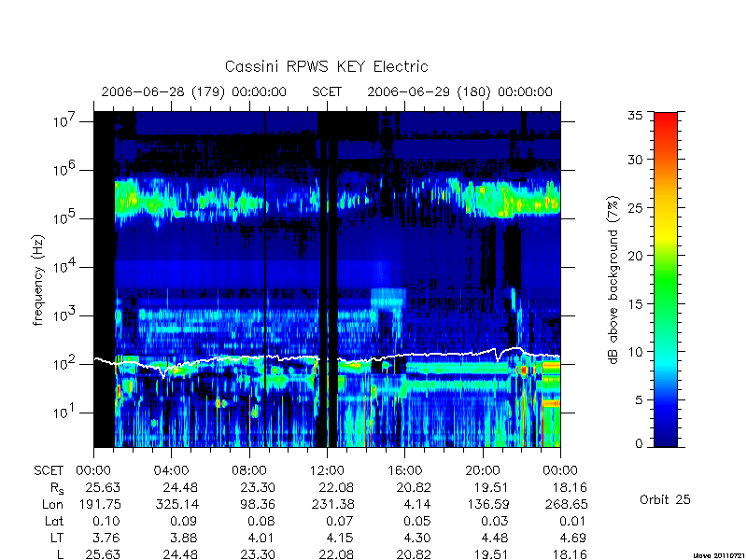Select end date 2006-06-29 (180) 00:00:00
The height and width of the screenshot is (560, 747).
(459, 91)
